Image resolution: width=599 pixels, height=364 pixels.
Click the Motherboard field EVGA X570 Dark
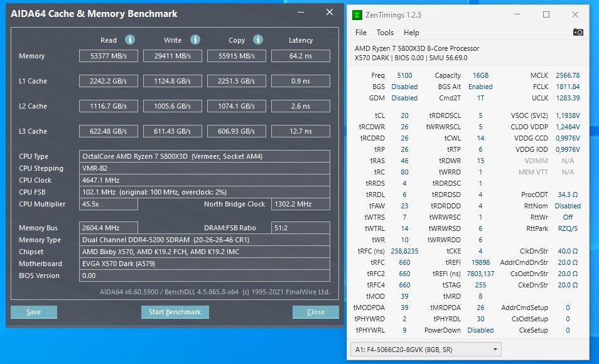[205, 264]
